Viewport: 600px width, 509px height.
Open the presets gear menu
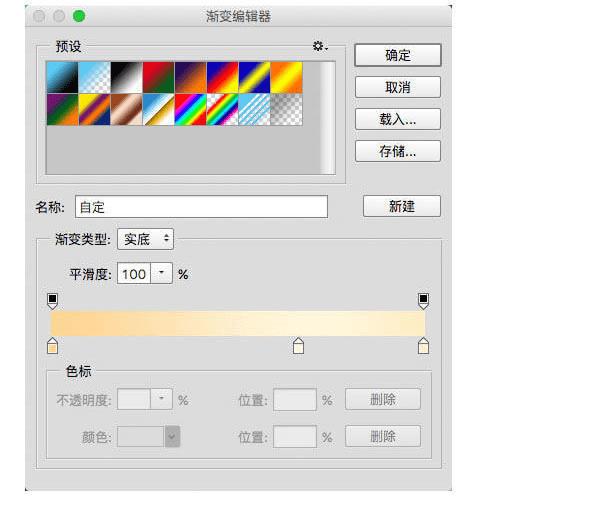(x=320, y=46)
